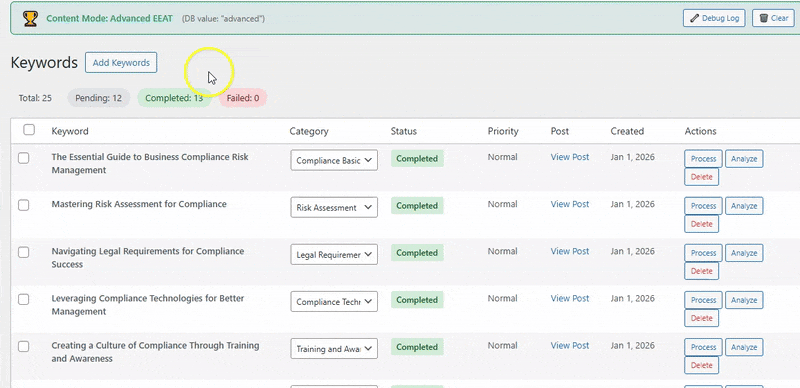Analyze the Essential Guide to Business Compliance keyword

click(x=744, y=159)
